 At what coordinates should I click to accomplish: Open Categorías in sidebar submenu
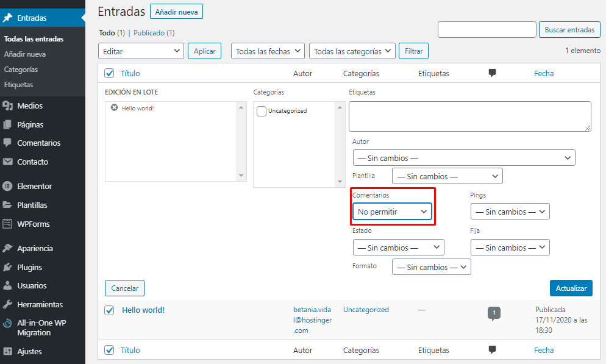(21, 69)
